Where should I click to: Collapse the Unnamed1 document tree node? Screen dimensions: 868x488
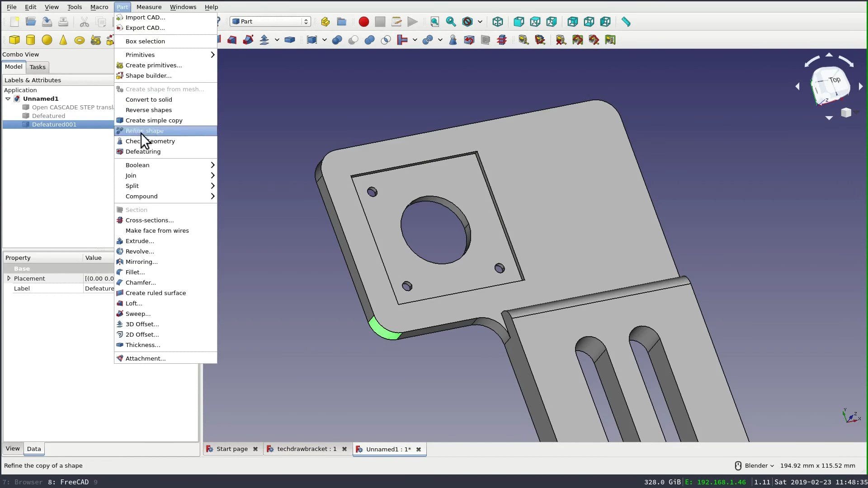(8, 99)
